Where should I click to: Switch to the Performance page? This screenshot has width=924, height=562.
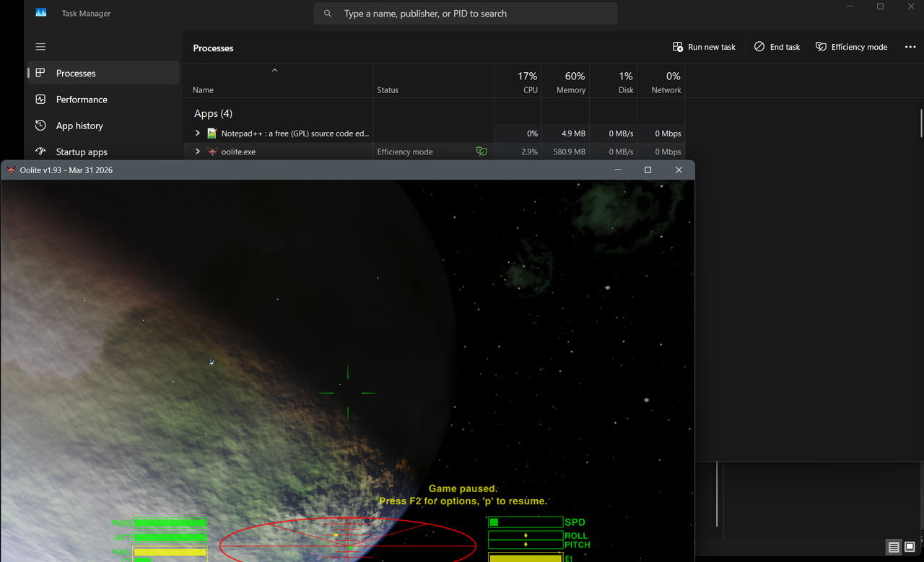pyautogui.click(x=103, y=100)
